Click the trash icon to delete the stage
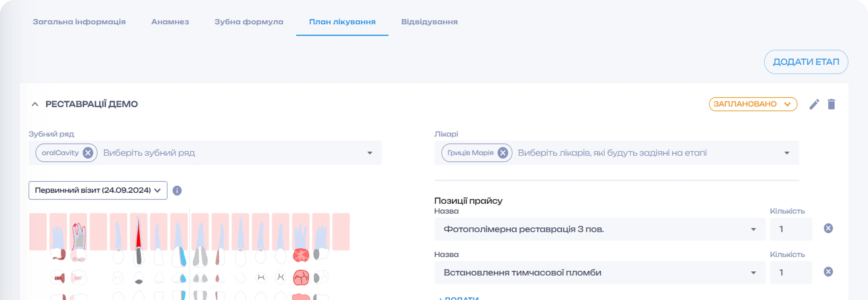Screen dimensions: 868x300 832,104
